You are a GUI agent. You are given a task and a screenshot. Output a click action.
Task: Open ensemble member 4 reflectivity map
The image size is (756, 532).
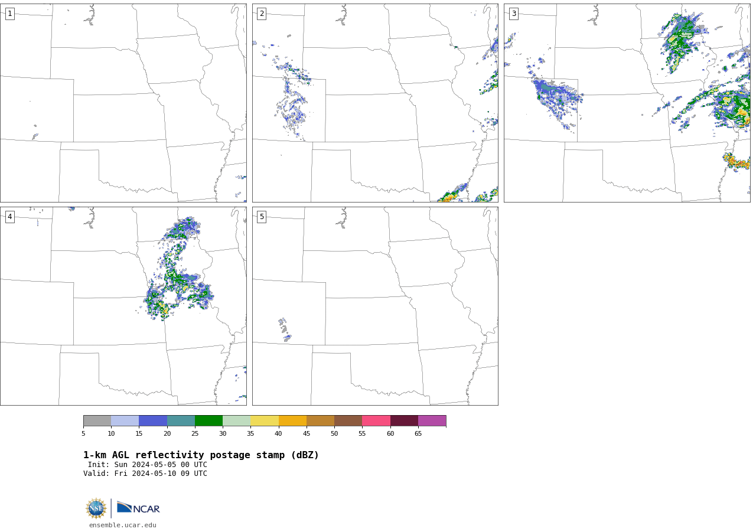(123, 306)
